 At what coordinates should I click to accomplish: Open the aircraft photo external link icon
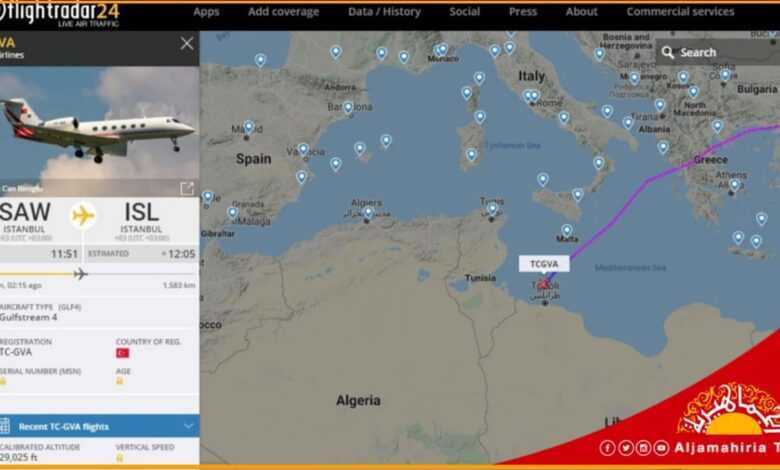point(187,188)
